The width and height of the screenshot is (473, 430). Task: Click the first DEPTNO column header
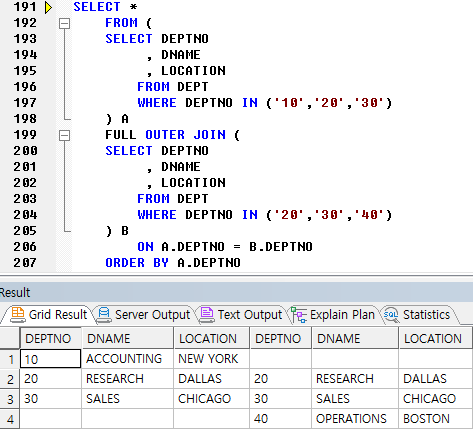click(x=50, y=338)
